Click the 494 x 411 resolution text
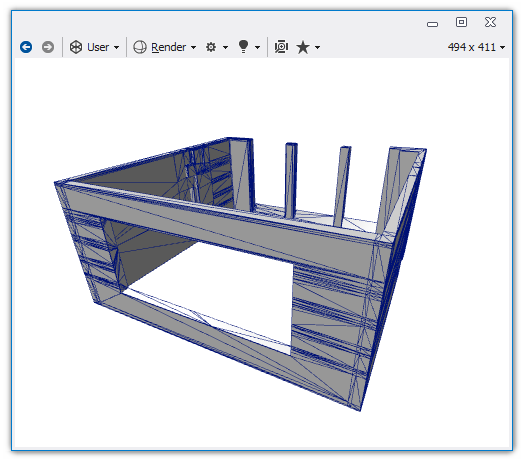 (x=472, y=47)
